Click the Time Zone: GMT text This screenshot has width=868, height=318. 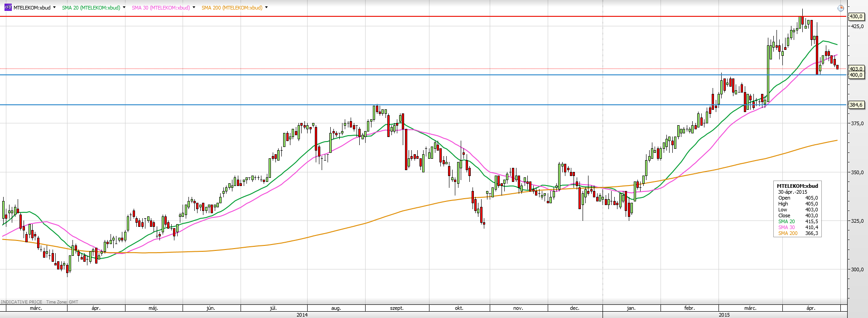pos(62,302)
